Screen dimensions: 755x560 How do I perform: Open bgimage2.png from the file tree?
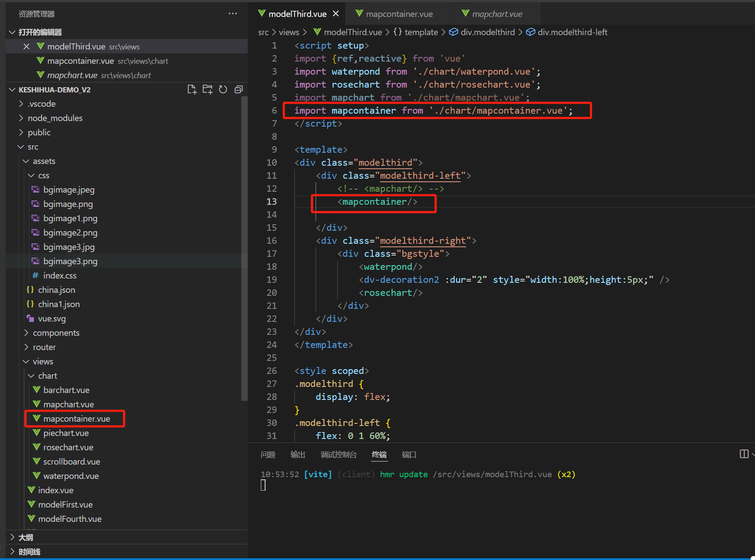pyautogui.click(x=70, y=233)
